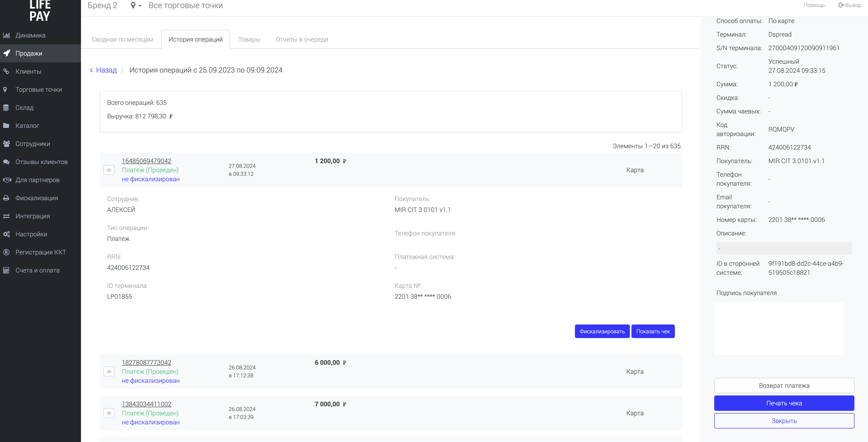The height and width of the screenshot is (442, 868).
Task: Click the Динамика bar chart icon
Action: pyautogui.click(x=6, y=35)
